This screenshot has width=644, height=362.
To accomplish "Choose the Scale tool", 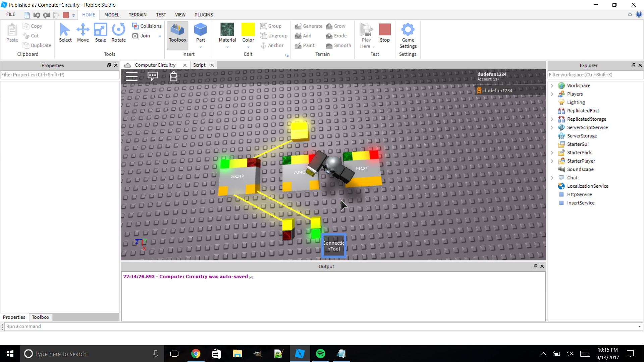I will [x=100, y=33].
